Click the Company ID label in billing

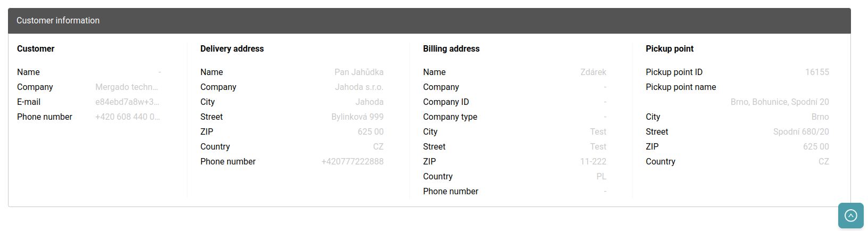(446, 102)
